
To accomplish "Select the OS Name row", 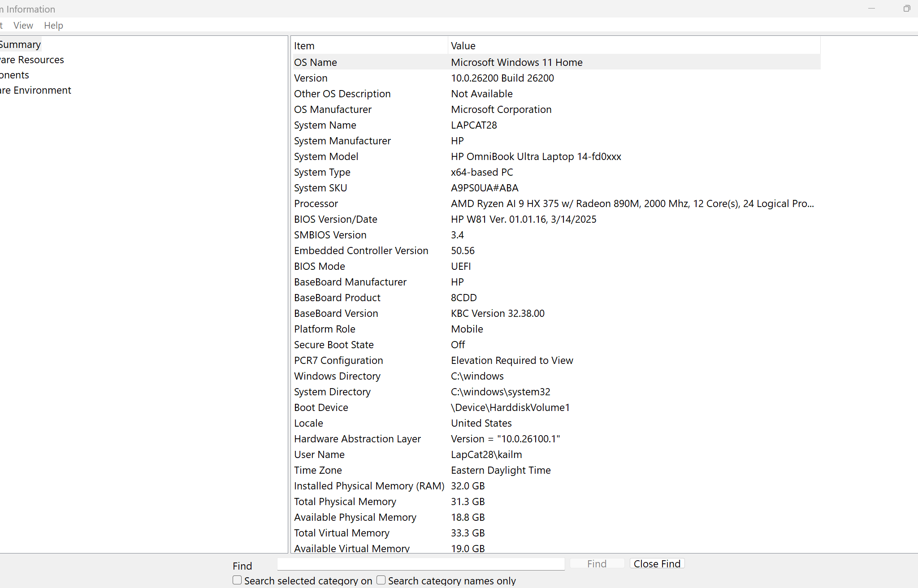I will (x=557, y=62).
